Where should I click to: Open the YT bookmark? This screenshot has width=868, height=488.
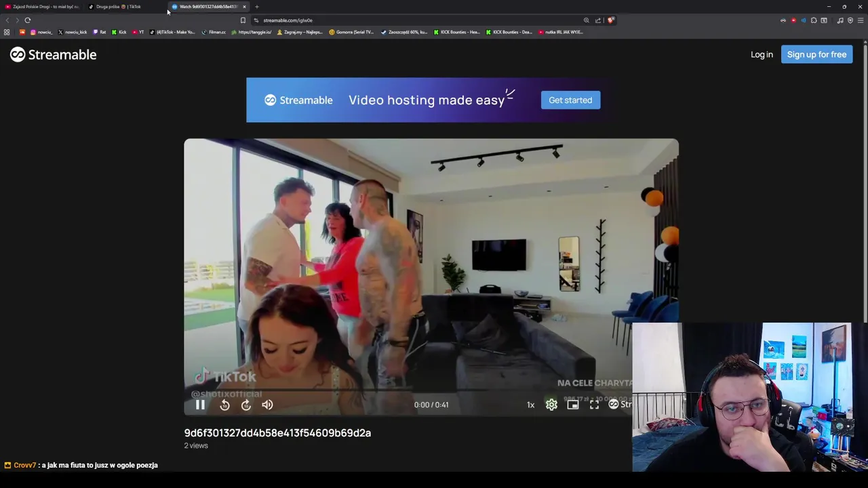coord(138,32)
